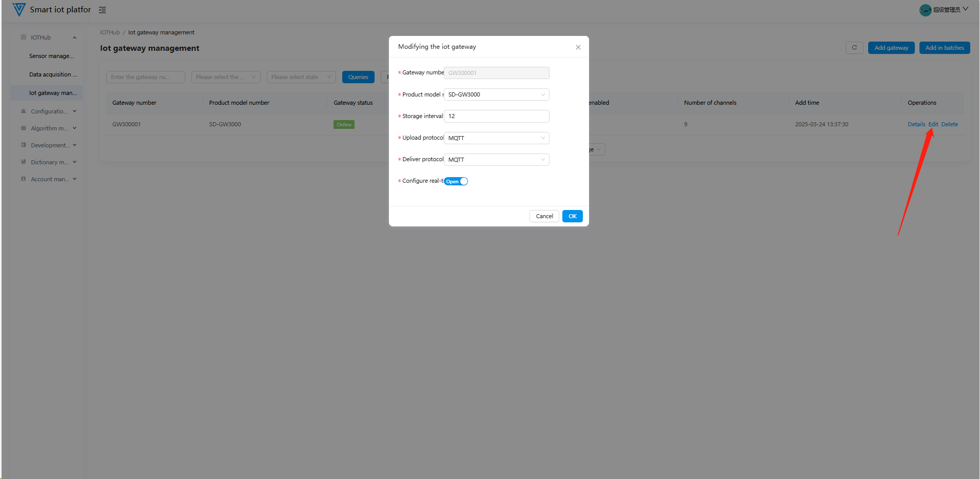Click the Add gateway button
980x479 pixels.
tap(891, 48)
